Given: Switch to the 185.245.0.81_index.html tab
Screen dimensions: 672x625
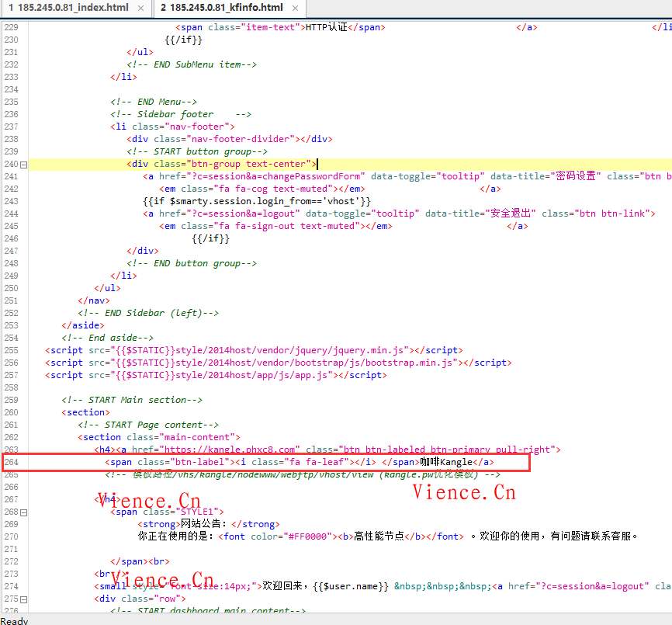Looking at the screenshot, I should (x=68, y=8).
